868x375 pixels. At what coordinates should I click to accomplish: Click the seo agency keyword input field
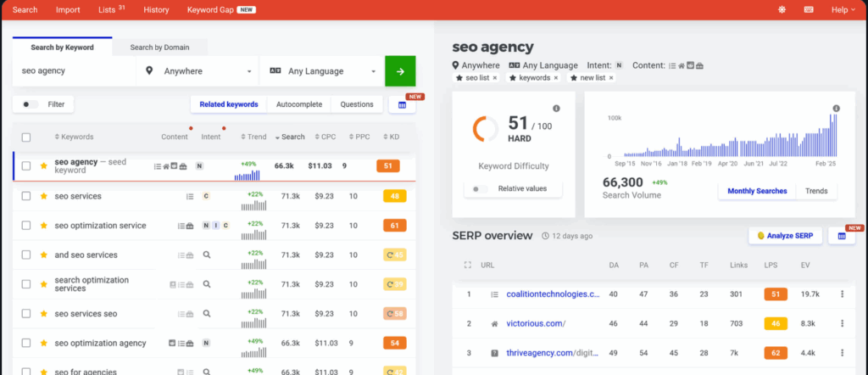tap(75, 71)
